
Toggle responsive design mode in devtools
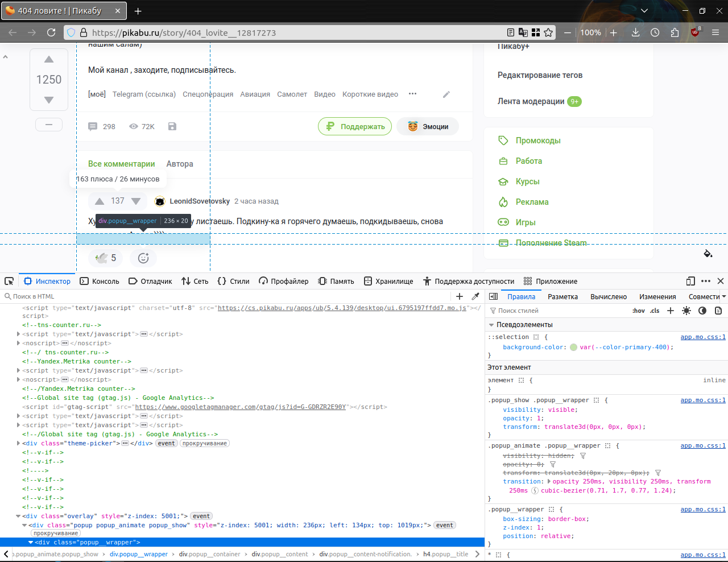click(690, 281)
